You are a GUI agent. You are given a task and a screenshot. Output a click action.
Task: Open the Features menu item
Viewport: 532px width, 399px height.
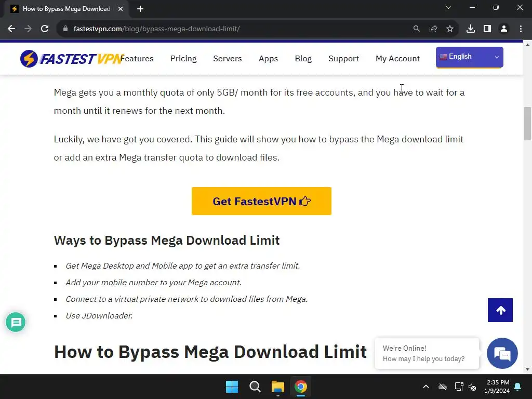point(137,59)
